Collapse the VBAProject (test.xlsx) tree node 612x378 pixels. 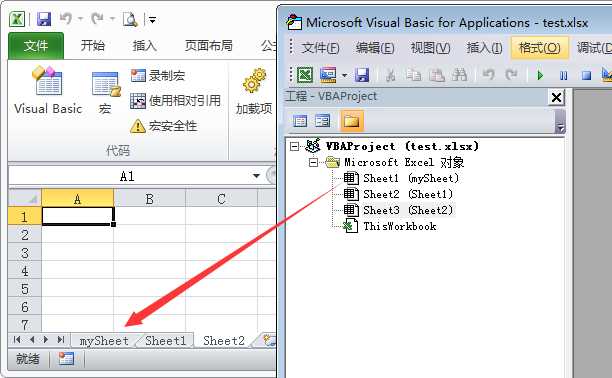pyautogui.click(x=294, y=147)
